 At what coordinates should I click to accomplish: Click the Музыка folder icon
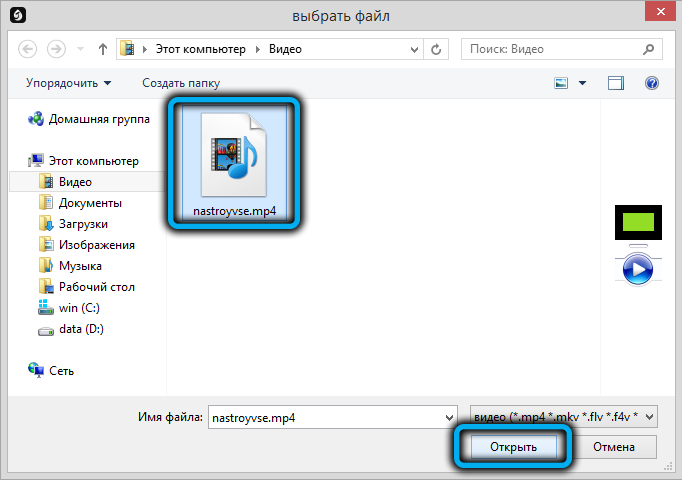click(46, 265)
